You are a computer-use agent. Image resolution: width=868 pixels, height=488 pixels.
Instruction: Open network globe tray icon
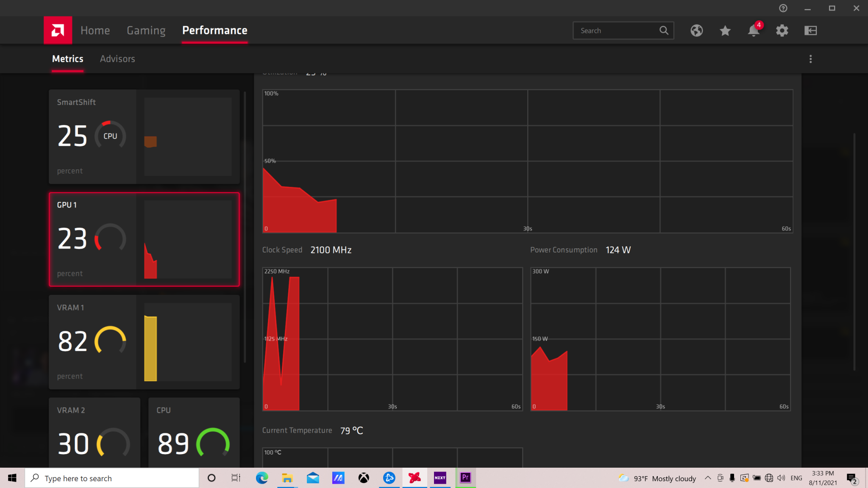point(769,478)
